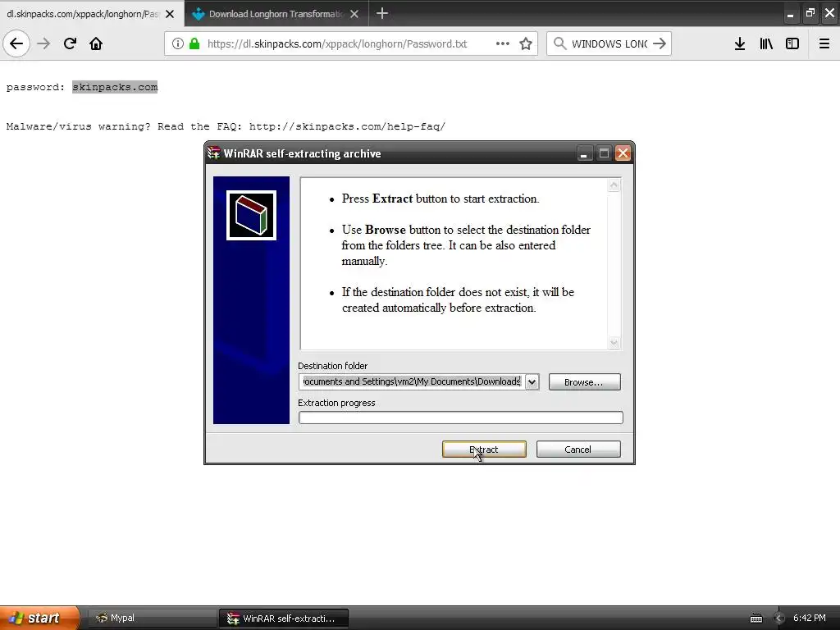This screenshot has width=840, height=630.
Task: Minimize the WinRAR self-extracting dialog
Action: click(x=584, y=153)
